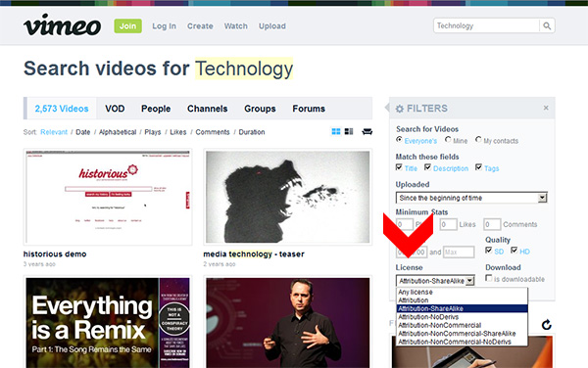This screenshot has width=588, height=368.
Task: Sort results by Likes
Action: pos(178,132)
